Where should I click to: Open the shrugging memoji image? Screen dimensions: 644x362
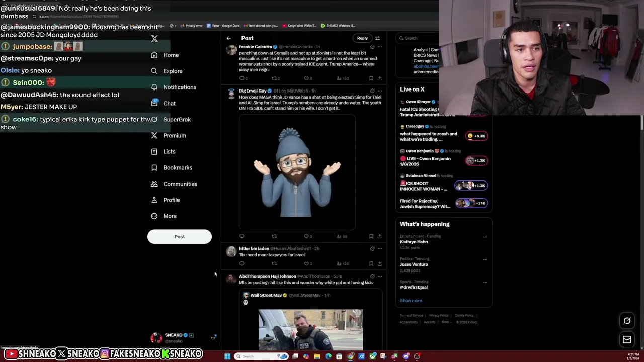pos(297,172)
